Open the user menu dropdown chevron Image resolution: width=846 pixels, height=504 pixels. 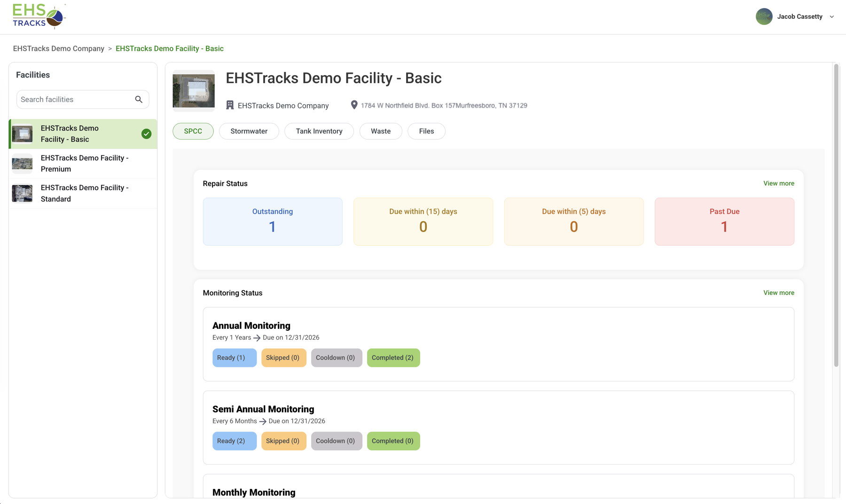(x=832, y=17)
